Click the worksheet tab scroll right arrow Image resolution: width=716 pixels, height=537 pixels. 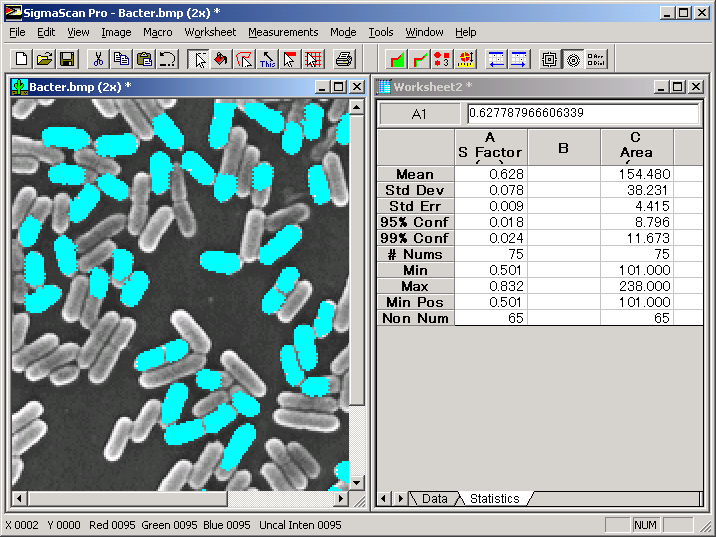tap(400, 498)
